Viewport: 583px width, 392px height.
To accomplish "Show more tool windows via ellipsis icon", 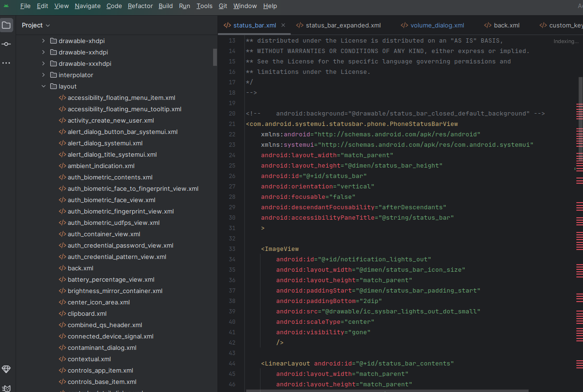I will tap(7, 62).
